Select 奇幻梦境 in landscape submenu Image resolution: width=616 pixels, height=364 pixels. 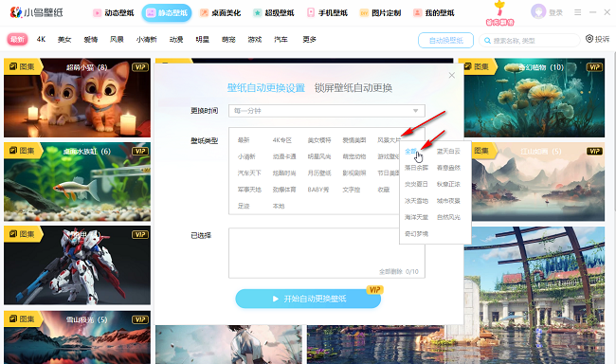click(416, 234)
